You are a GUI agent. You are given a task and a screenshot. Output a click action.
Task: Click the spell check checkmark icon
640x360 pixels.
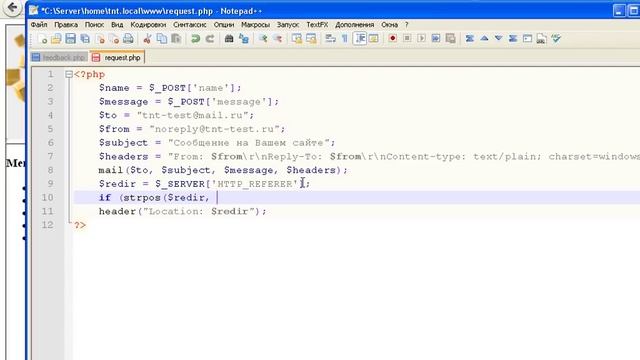click(556, 38)
